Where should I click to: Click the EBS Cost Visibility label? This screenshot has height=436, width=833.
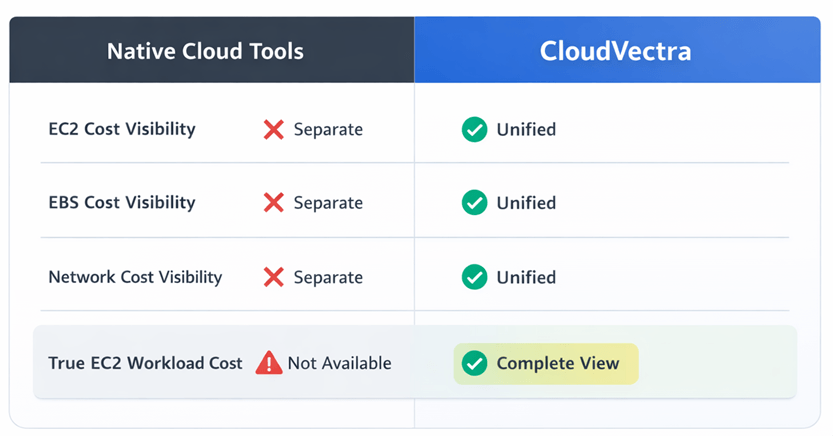click(x=122, y=202)
